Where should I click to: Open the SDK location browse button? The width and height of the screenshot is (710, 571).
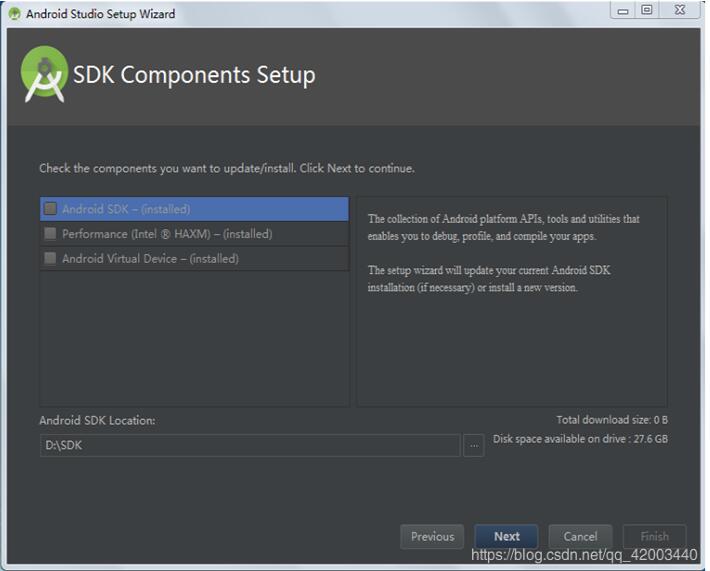coord(474,446)
